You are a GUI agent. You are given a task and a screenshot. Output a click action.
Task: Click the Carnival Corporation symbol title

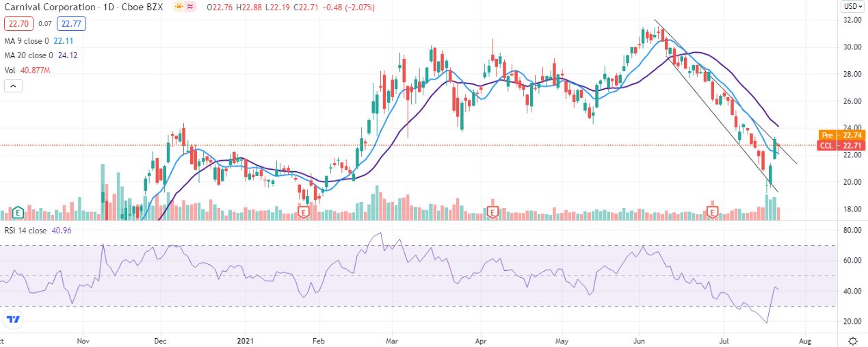50,7
